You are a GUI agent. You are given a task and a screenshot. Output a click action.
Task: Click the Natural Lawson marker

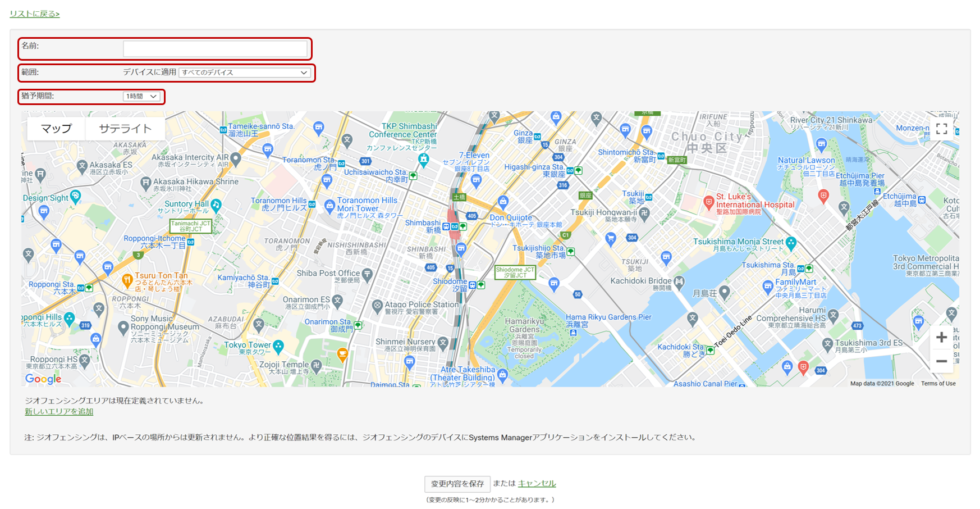pos(822,144)
